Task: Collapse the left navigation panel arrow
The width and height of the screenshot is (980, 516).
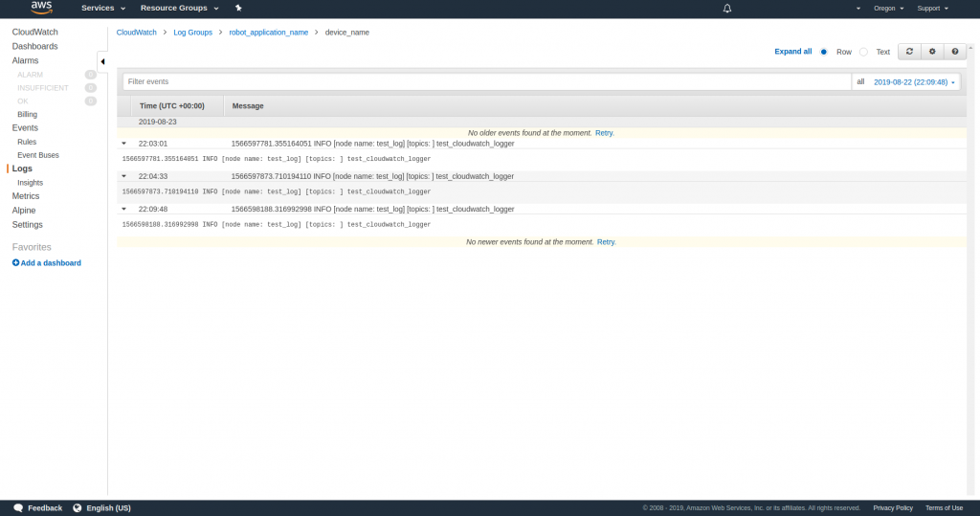Action: click(x=102, y=61)
